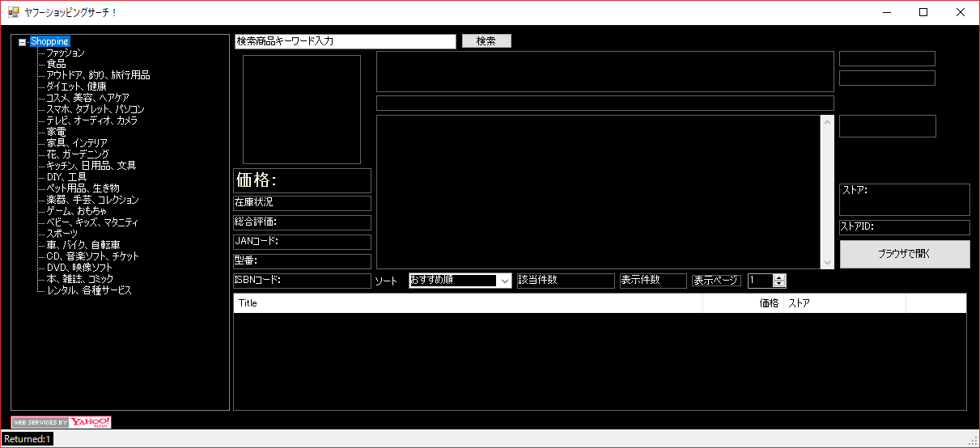The image size is (980, 448).
Task: Select CD、音楽ソフト、チケット category
Action: (x=92, y=256)
